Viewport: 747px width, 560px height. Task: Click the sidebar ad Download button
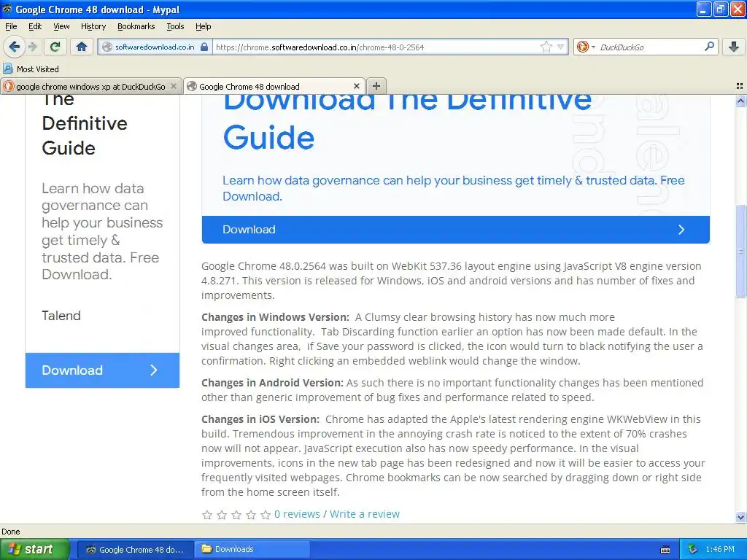pos(102,370)
